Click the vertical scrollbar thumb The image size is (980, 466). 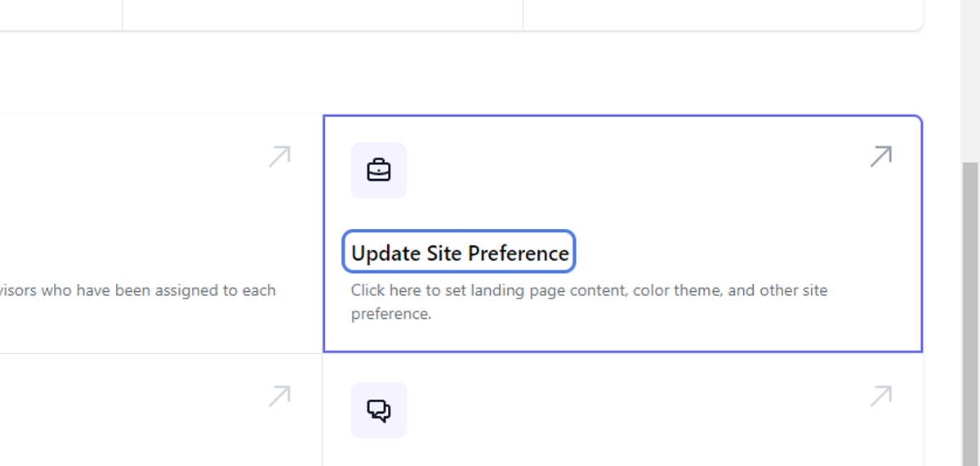[x=971, y=314]
